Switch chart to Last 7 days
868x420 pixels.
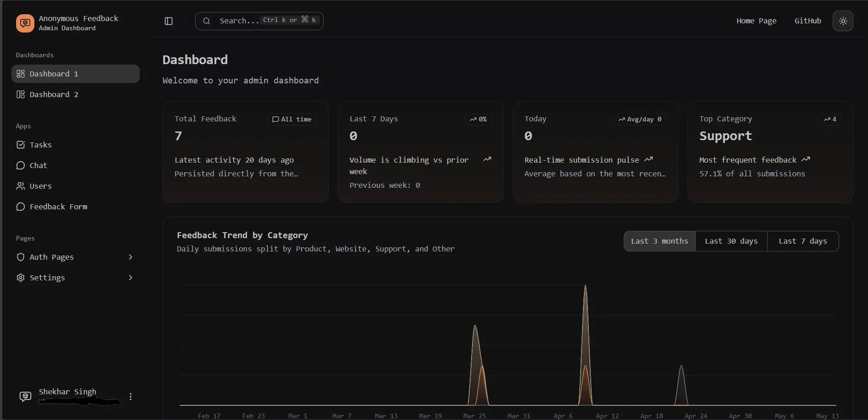[x=803, y=241]
